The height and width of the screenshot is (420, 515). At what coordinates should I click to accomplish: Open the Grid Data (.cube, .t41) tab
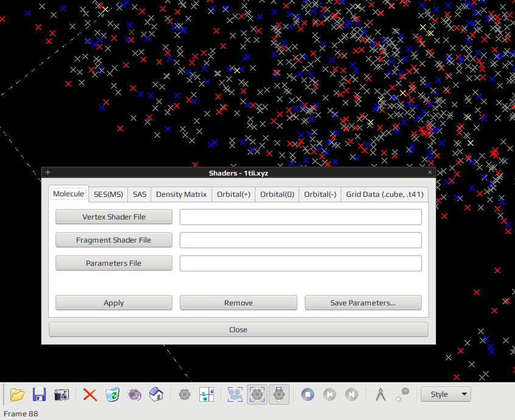(385, 194)
